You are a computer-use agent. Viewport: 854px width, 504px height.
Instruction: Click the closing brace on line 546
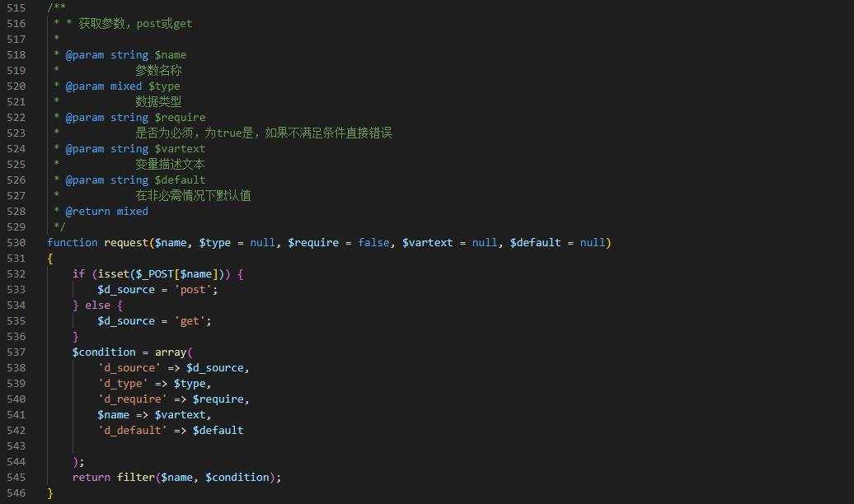pos(50,493)
